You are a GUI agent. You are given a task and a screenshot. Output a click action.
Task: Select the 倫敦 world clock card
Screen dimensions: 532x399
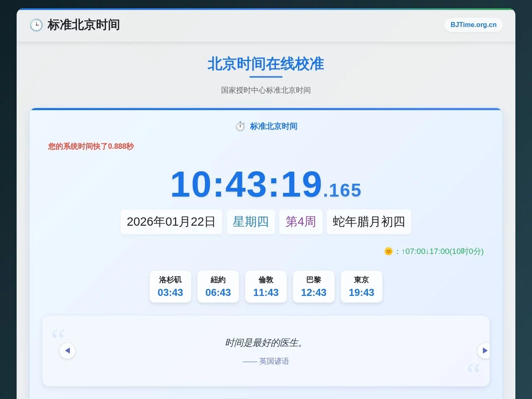coord(266,286)
